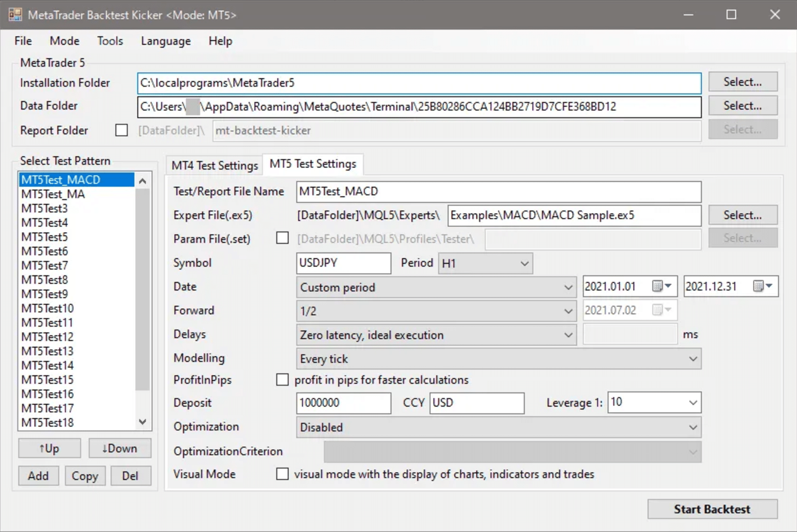Click the Symbol USDJPY input field
The width and height of the screenshot is (797, 532).
[x=343, y=263]
